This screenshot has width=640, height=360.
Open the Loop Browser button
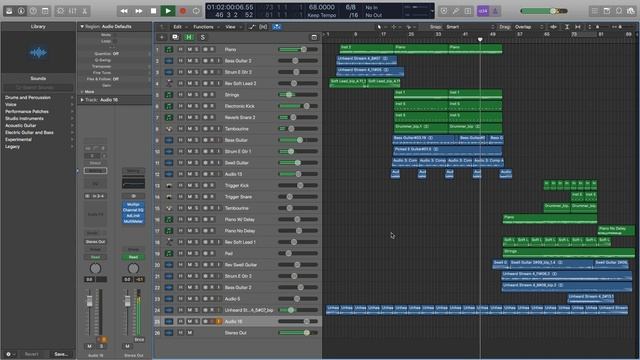619,11
